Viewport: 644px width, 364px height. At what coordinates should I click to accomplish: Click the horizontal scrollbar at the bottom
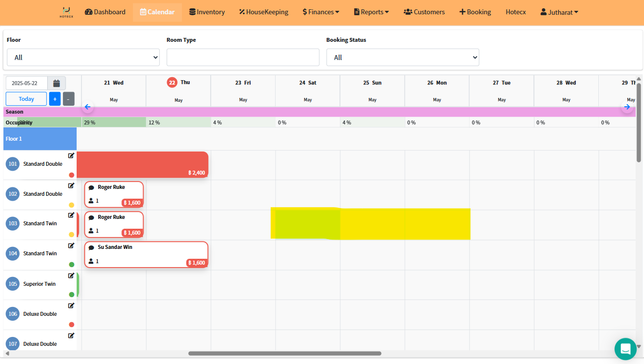284,353
